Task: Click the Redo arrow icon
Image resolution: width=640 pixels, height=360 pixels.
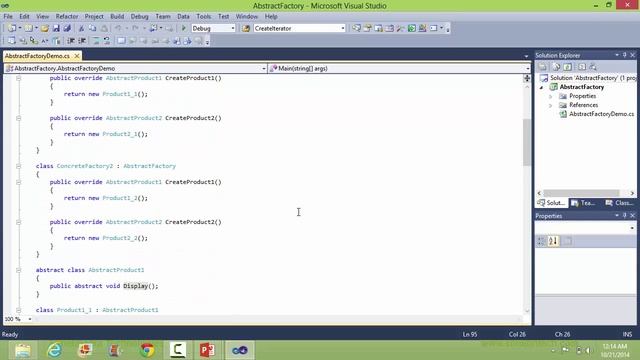Action: pyautogui.click(x=136, y=28)
